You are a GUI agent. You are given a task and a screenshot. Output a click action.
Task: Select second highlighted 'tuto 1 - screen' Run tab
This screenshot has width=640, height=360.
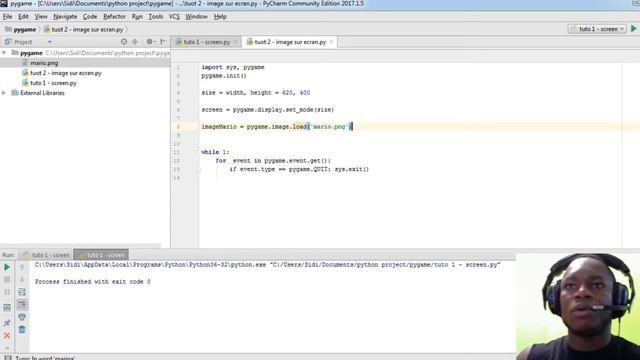[x=101, y=255]
